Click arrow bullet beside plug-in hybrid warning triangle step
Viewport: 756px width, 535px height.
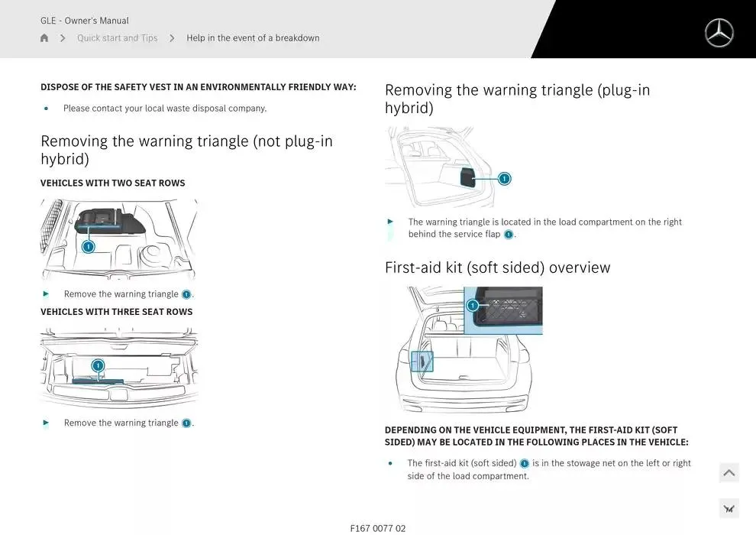click(x=391, y=222)
